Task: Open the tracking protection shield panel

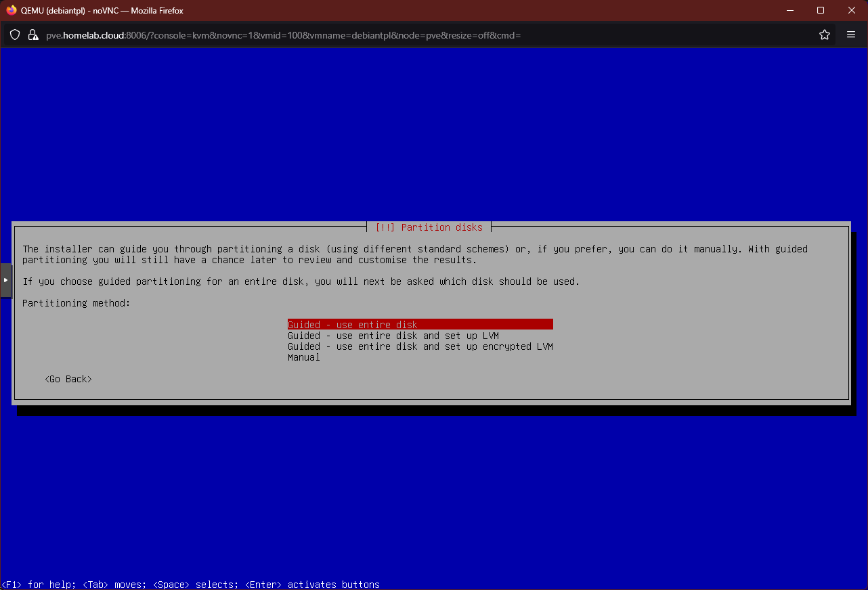Action: pos(14,35)
